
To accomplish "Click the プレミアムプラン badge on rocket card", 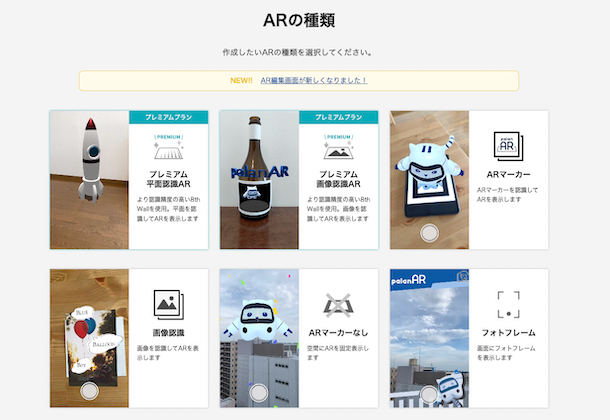I will click(x=168, y=117).
